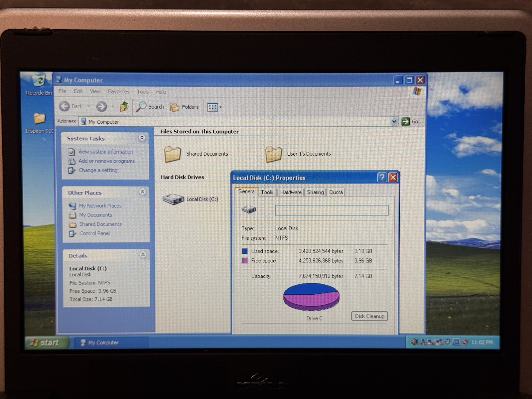The width and height of the screenshot is (532, 399).
Task: Click the Disk Cleanup button
Action: tap(369, 316)
